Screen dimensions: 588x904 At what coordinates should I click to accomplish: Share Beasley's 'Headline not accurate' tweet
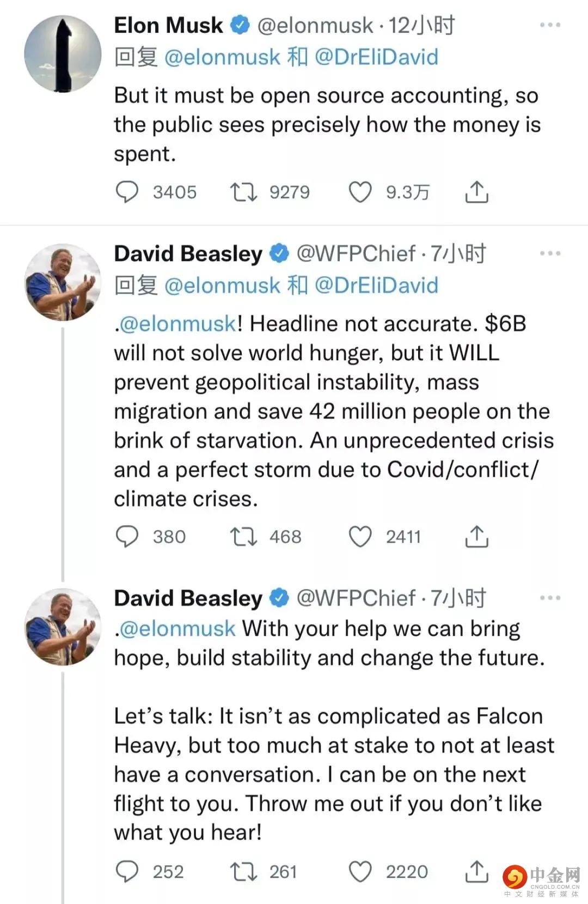[476, 537]
